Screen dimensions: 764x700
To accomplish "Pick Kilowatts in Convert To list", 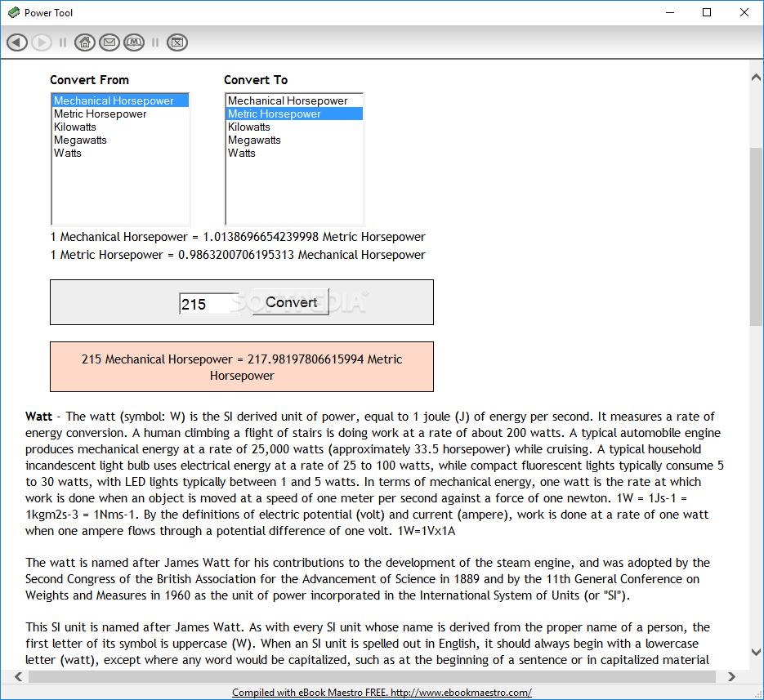I will click(294, 127).
